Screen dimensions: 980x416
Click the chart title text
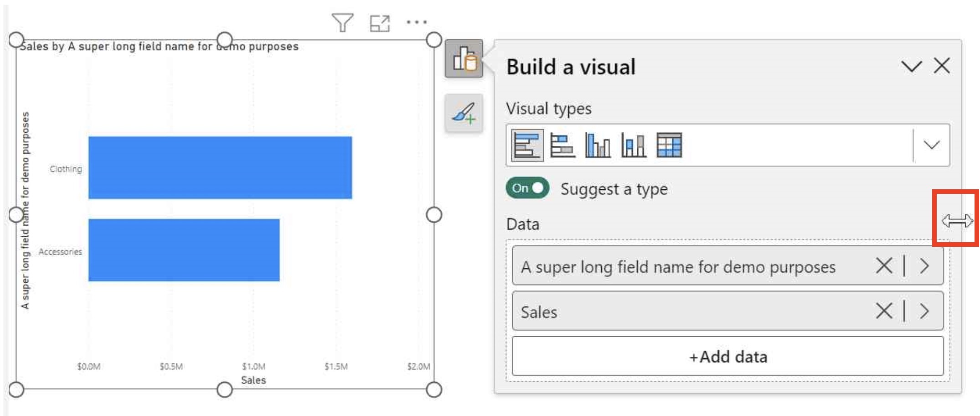(x=159, y=47)
